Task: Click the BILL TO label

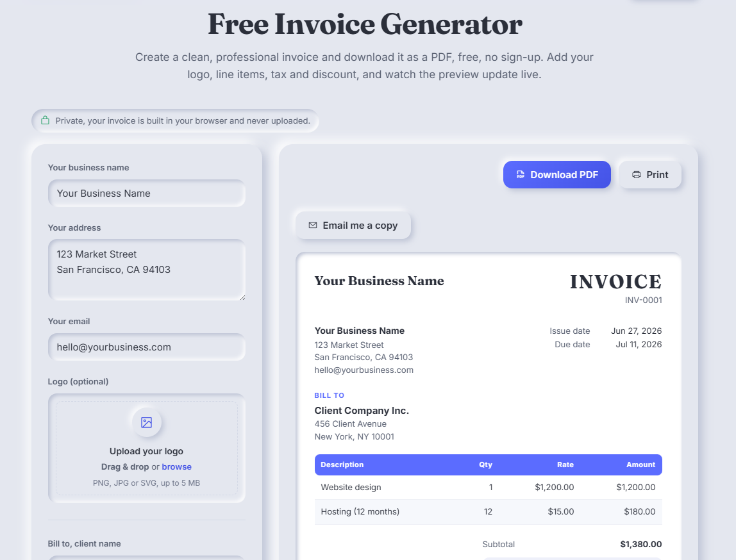Action: pos(329,395)
